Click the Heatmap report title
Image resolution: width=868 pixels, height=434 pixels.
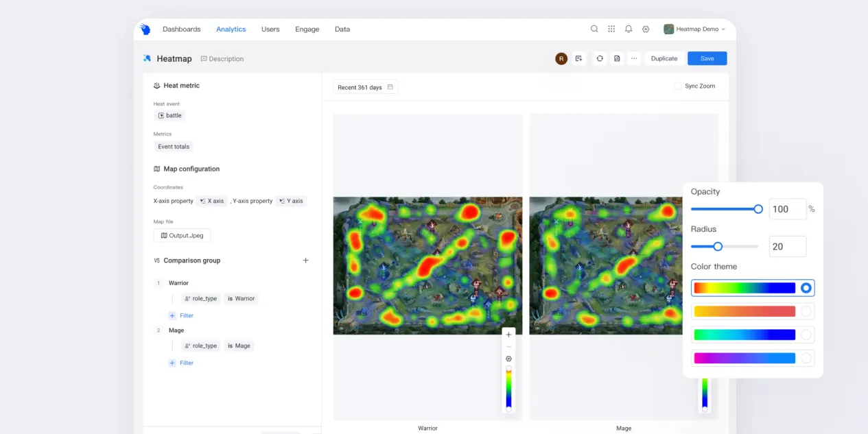coord(174,59)
